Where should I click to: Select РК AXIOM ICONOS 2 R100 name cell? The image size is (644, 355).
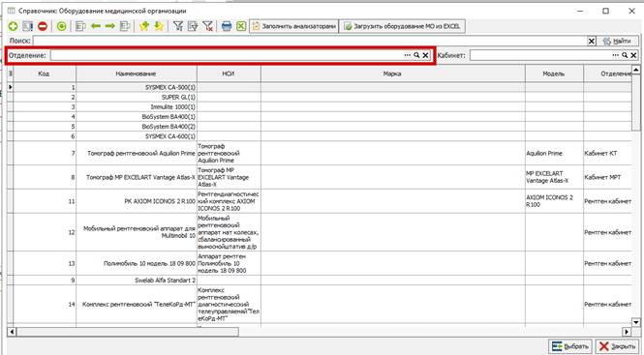click(x=137, y=201)
